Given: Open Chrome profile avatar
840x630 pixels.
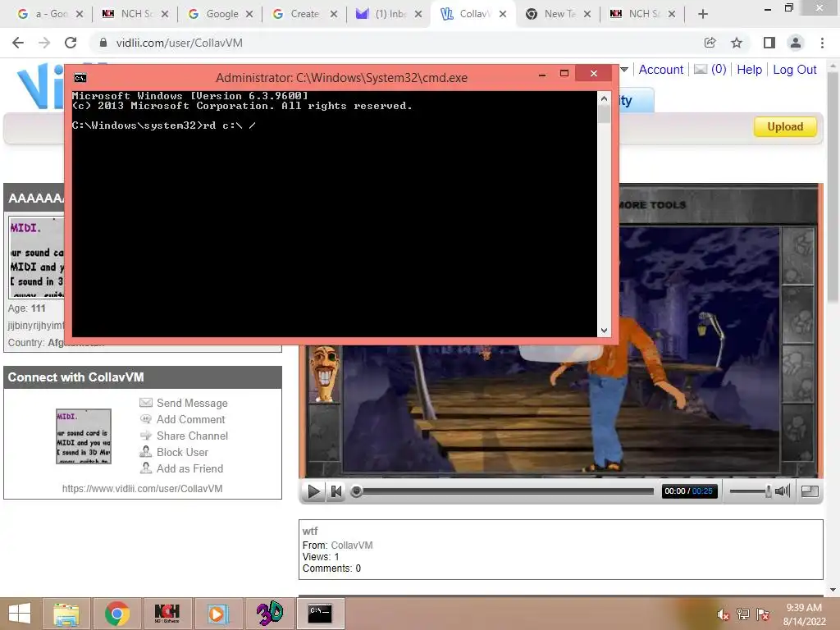Looking at the screenshot, I should coord(796,43).
